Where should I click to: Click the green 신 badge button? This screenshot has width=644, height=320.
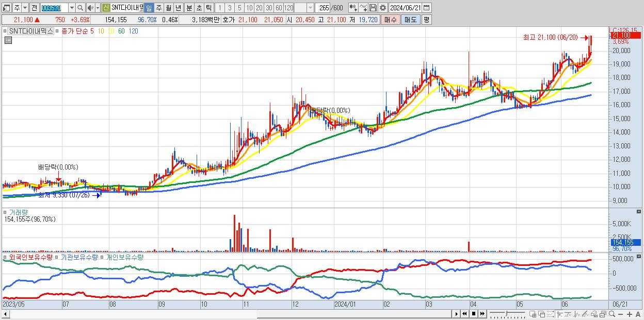[106, 8]
